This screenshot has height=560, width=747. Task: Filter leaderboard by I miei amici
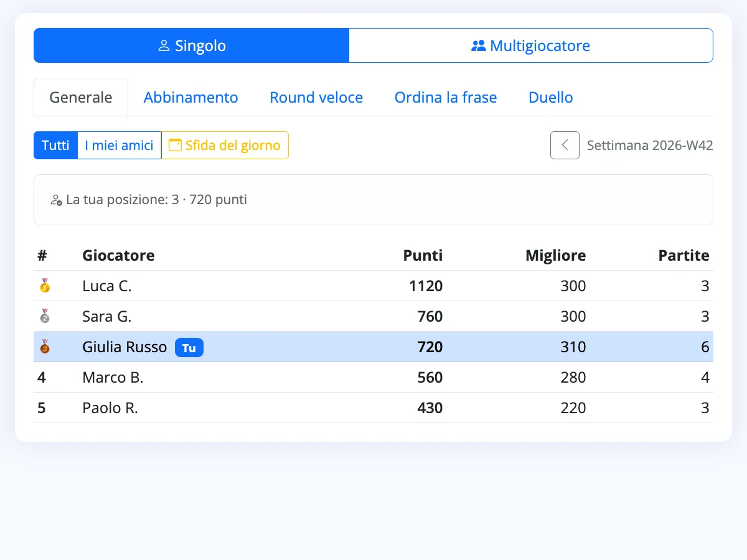coord(119,145)
